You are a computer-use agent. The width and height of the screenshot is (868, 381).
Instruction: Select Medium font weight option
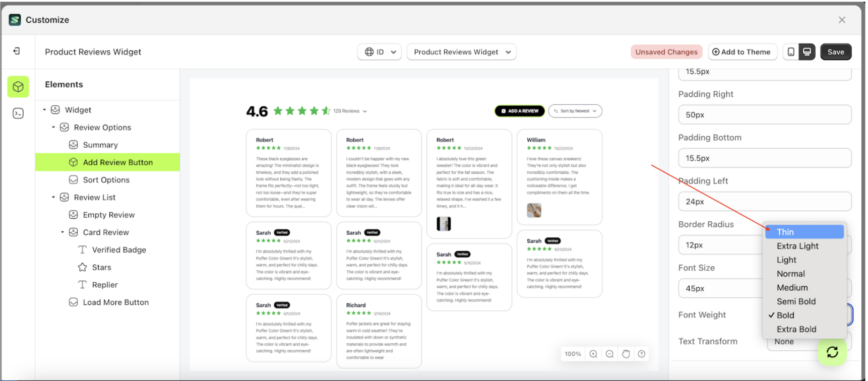[x=804, y=287]
